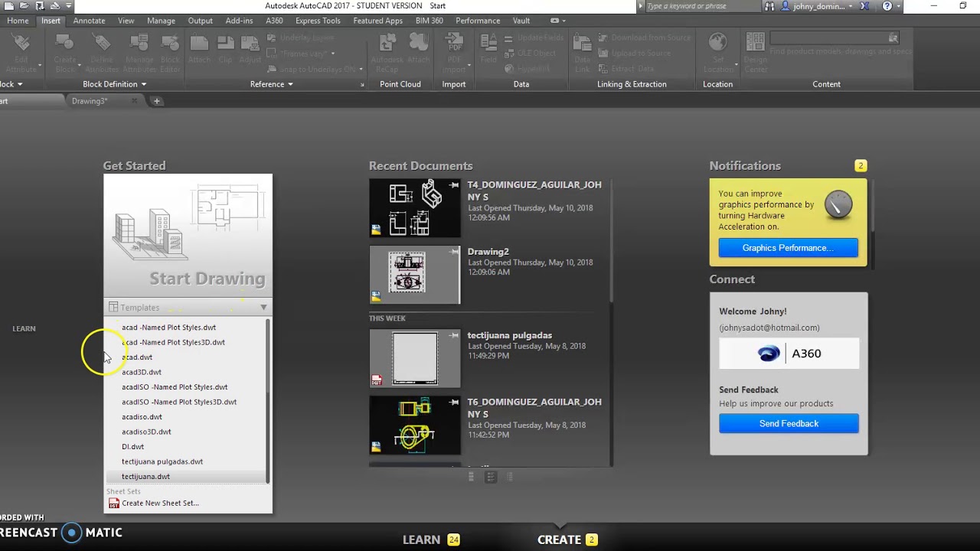Select the acad.dwt template
Screen dimensions: 980x551
(x=137, y=357)
